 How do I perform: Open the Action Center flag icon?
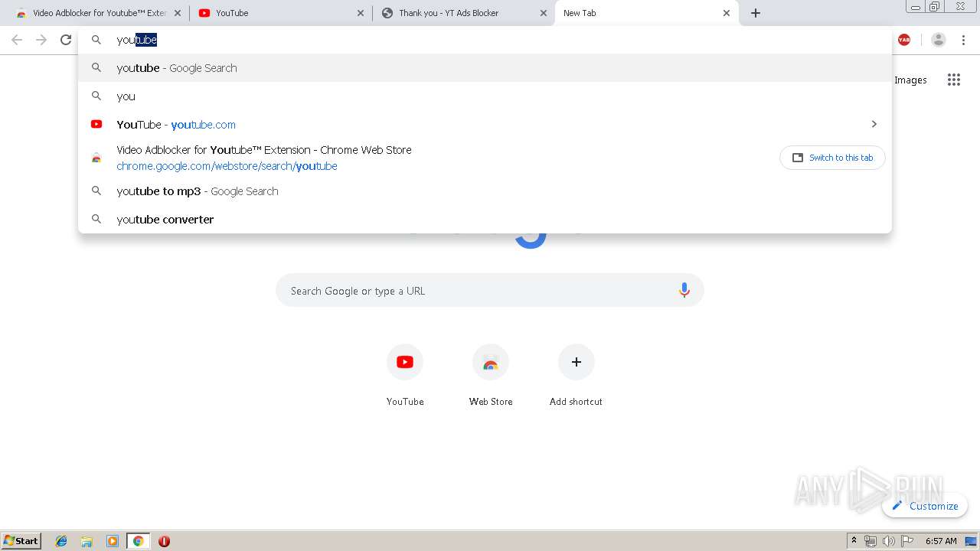pyautogui.click(x=907, y=541)
